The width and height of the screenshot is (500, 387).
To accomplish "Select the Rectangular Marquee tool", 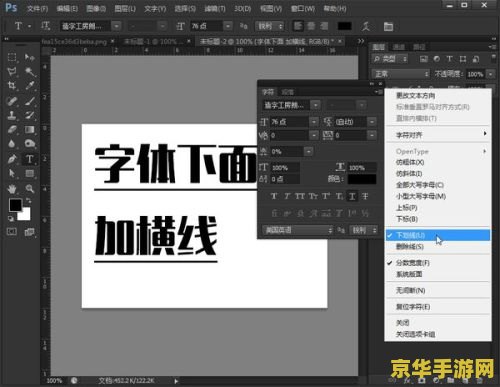I will [x=12, y=57].
